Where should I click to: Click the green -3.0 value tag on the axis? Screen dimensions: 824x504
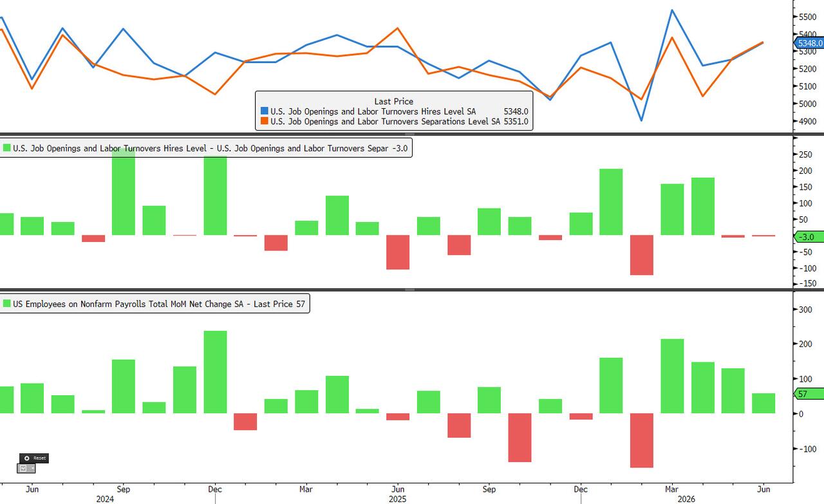(809, 237)
